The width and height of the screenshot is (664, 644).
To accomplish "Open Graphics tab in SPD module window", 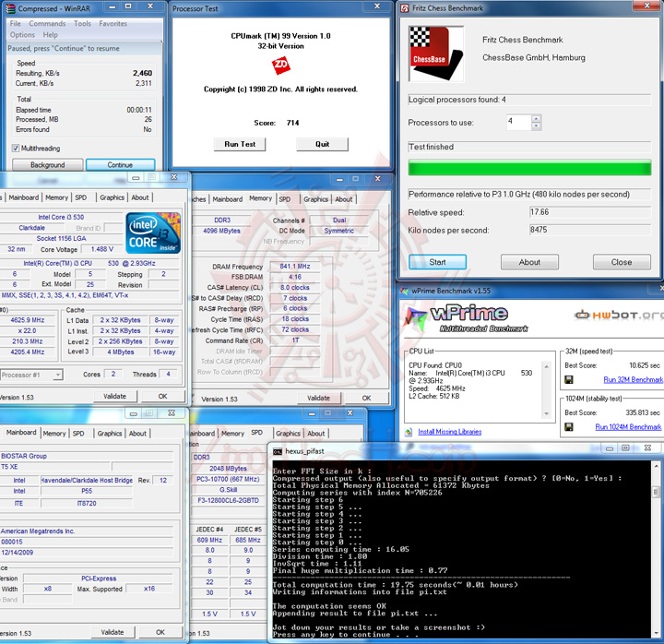I will [288, 434].
